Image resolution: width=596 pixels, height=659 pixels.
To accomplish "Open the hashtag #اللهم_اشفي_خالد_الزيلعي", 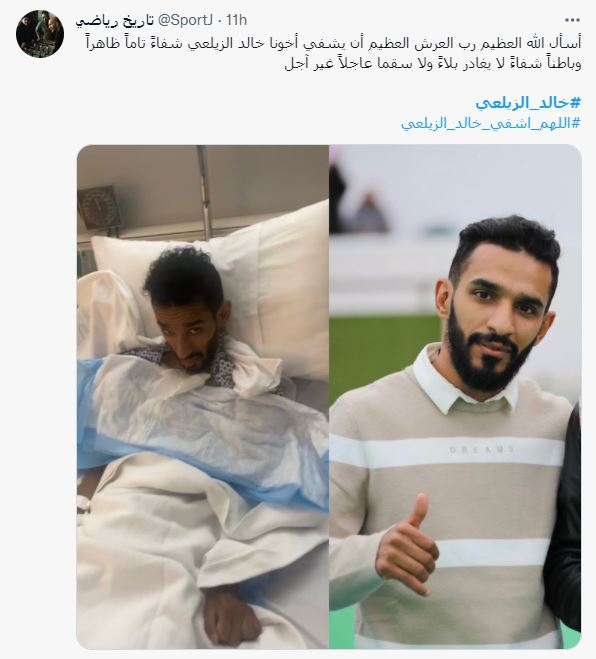I will pyautogui.click(x=491, y=123).
